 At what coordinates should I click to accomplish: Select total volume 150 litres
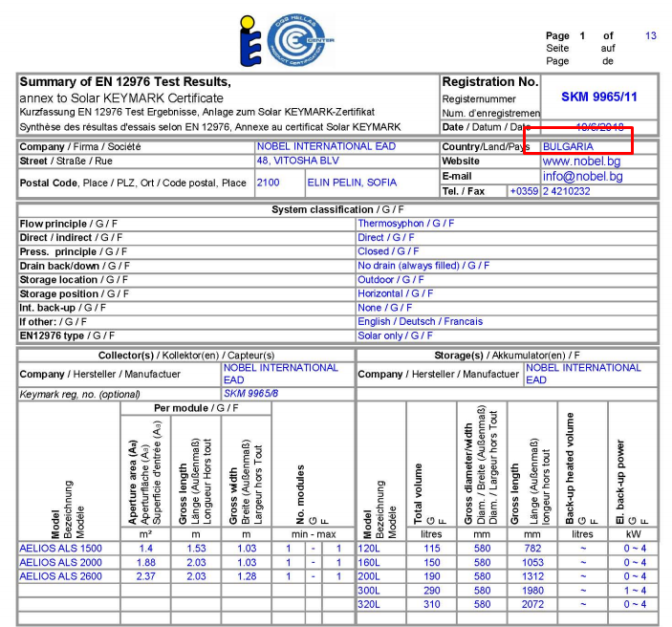point(431,562)
